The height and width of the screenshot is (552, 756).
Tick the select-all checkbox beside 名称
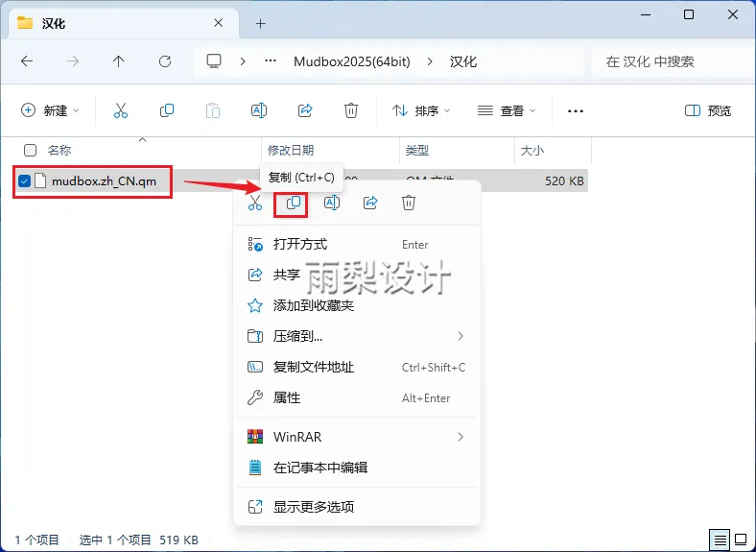coord(30,151)
